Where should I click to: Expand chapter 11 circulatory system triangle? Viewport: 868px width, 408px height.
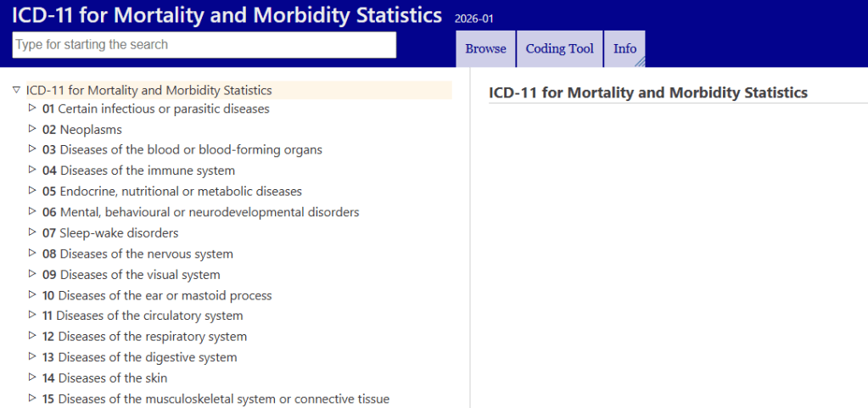[x=31, y=315]
